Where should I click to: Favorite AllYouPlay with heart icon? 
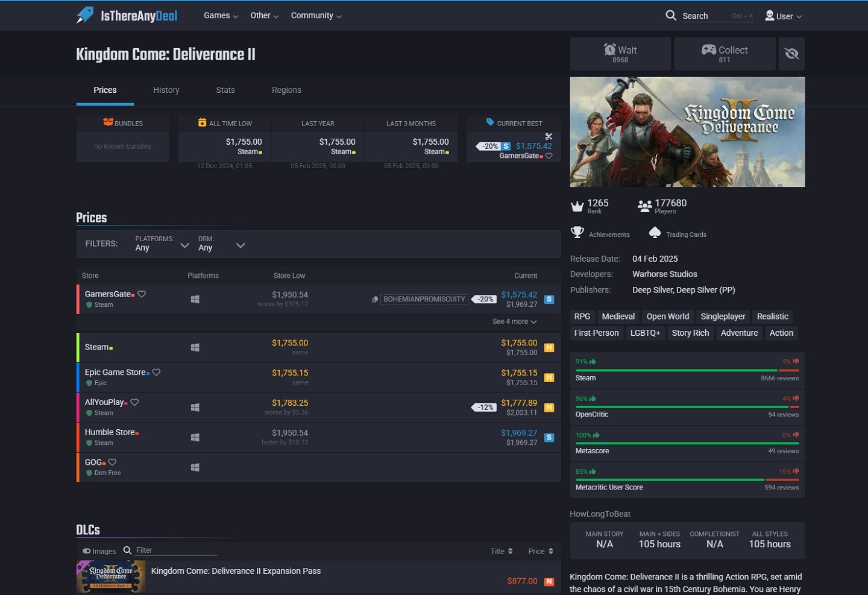[x=134, y=402]
